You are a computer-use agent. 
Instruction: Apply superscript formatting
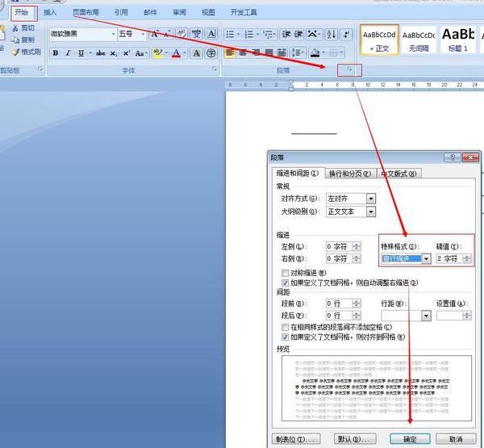[x=127, y=53]
